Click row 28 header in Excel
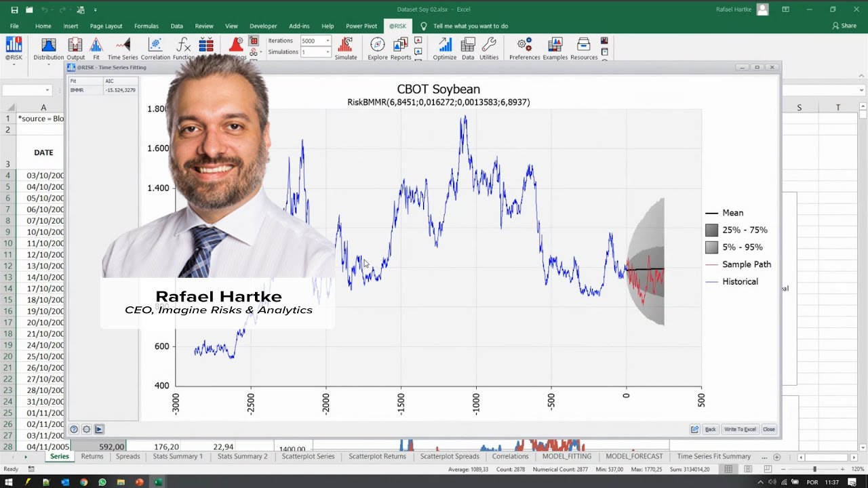The image size is (868, 488). coord(7,447)
